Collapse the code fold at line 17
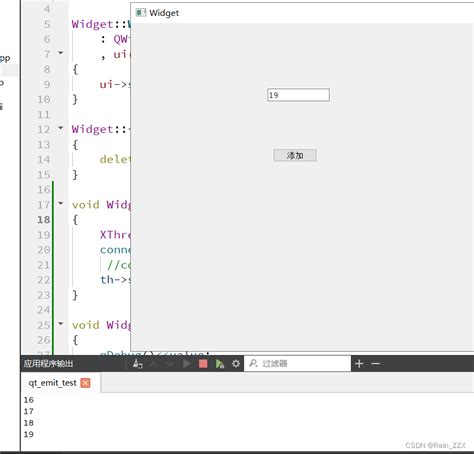This screenshot has height=454, width=474. click(x=61, y=203)
